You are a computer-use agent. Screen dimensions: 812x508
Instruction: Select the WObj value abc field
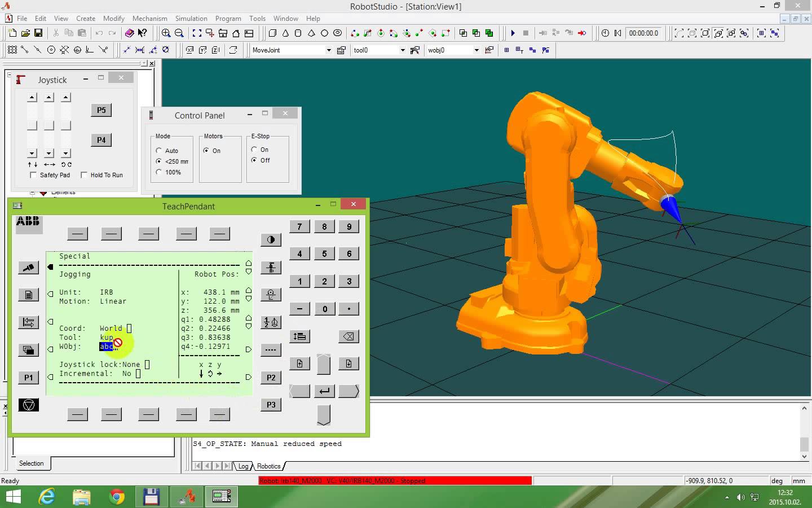click(107, 347)
